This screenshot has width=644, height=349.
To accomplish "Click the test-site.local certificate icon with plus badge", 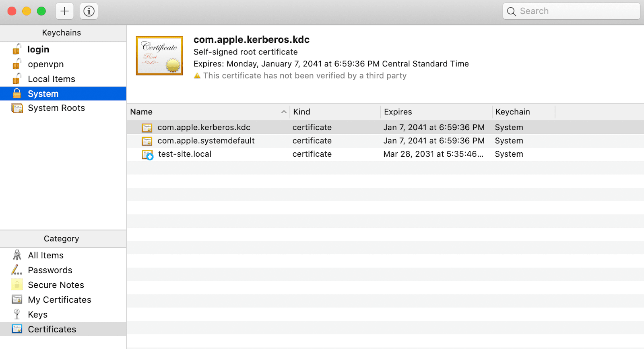I will click(147, 155).
